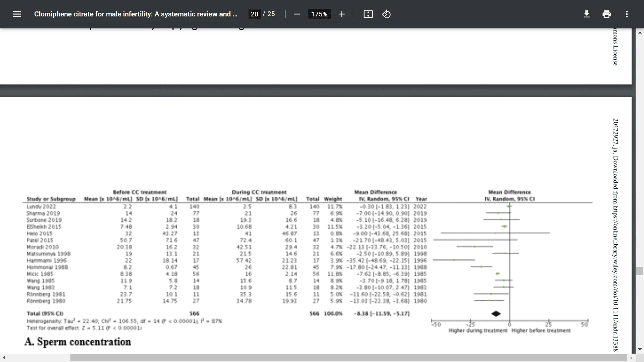Image resolution: width=644 pixels, height=362 pixels.
Task: Click the 'Hommonai 1988' study name
Action: click(x=47, y=267)
